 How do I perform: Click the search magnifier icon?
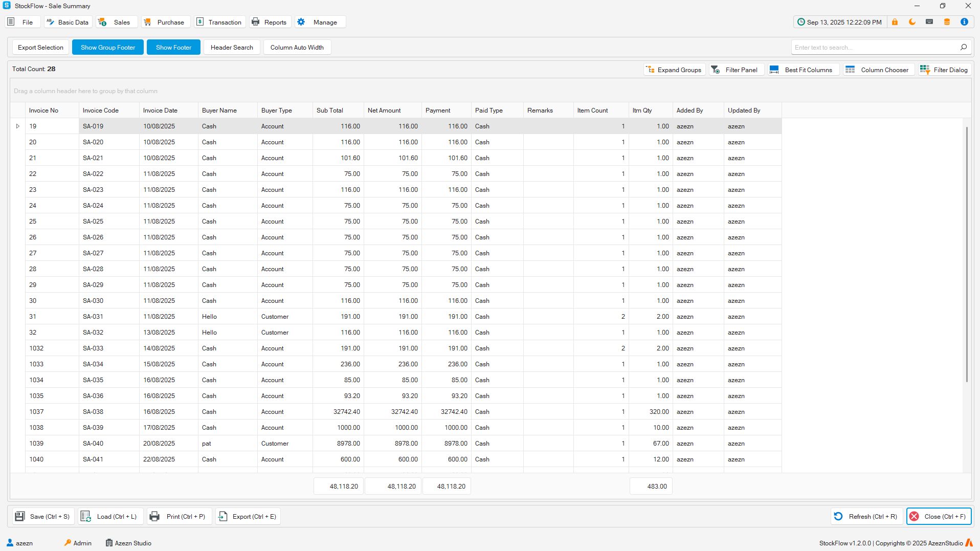[964, 47]
